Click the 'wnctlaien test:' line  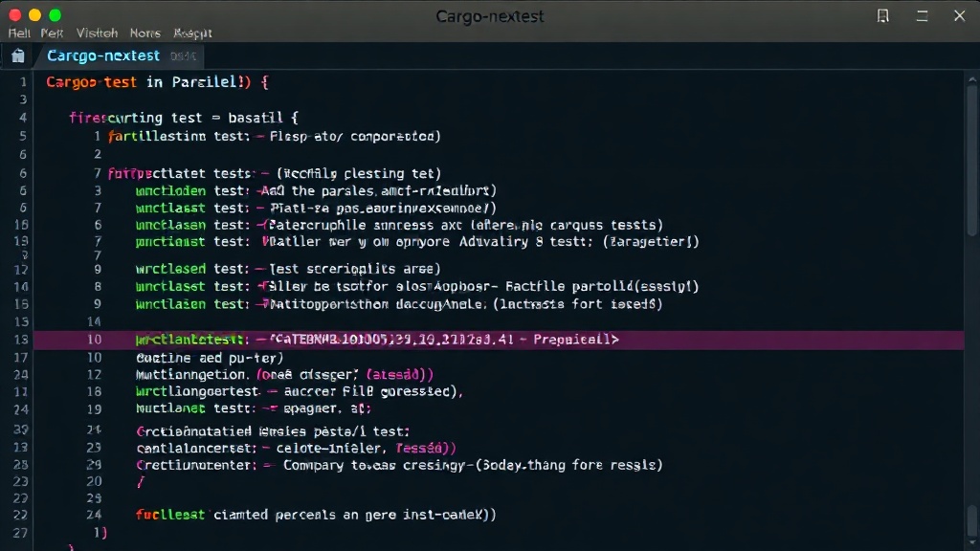point(399,304)
